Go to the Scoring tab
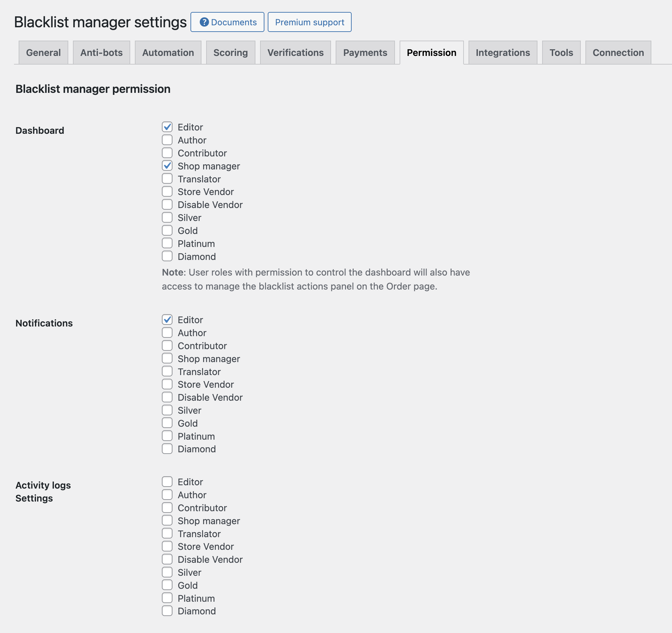This screenshot has height=633, width=672. [230, 53]
